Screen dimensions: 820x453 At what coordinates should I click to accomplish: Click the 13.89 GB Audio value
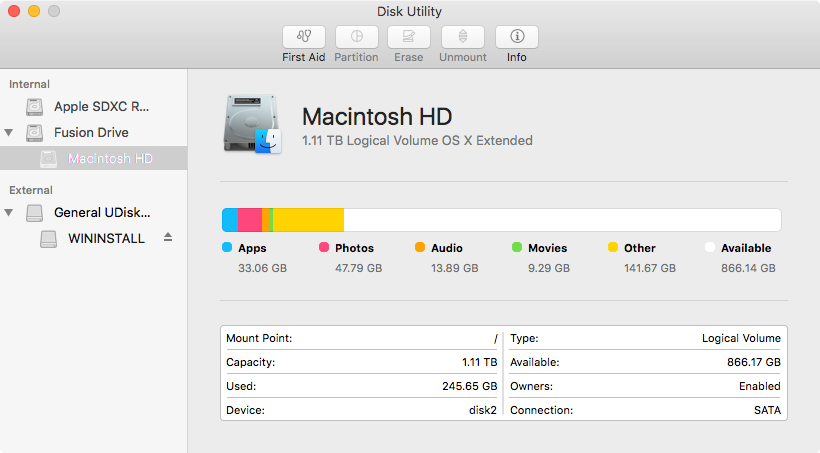(x=454, y=268)
